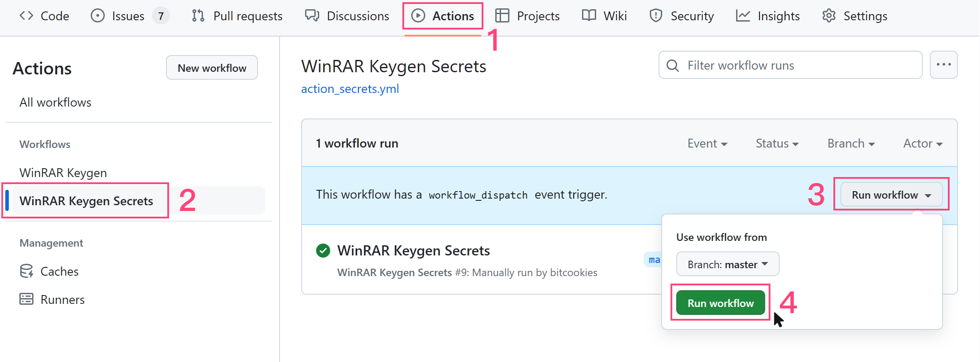Click the Filter workflow runs search field
Image resolution: width=980 pixels, height=362 pixels.
[797, 65]
